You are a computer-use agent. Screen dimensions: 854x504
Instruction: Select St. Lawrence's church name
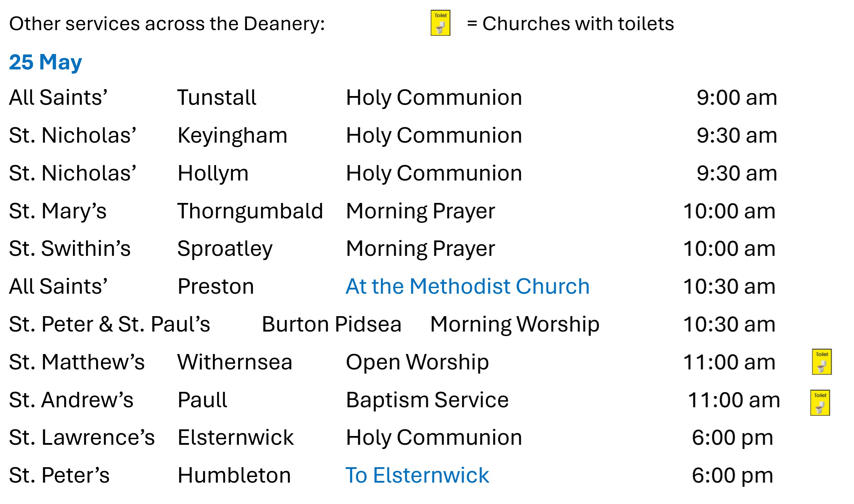pos(82,437)
